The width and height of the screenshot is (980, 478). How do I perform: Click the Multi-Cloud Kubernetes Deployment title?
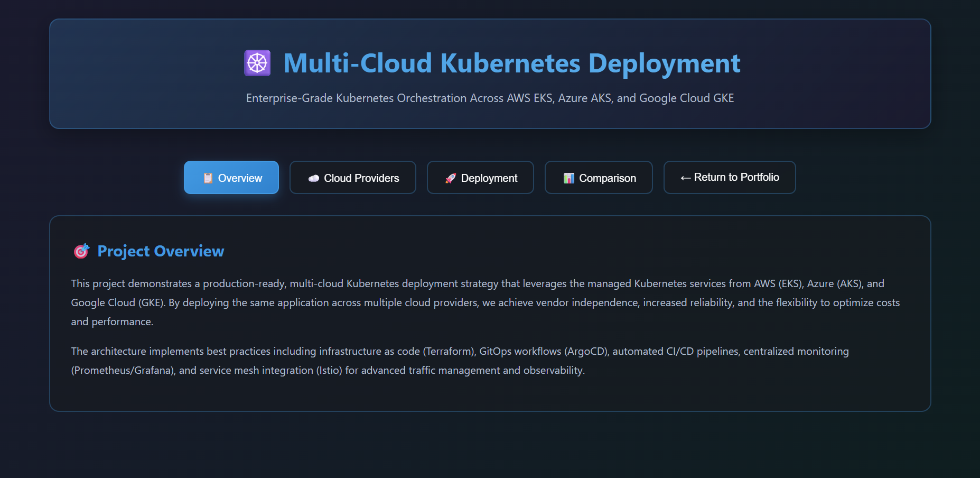511,63
